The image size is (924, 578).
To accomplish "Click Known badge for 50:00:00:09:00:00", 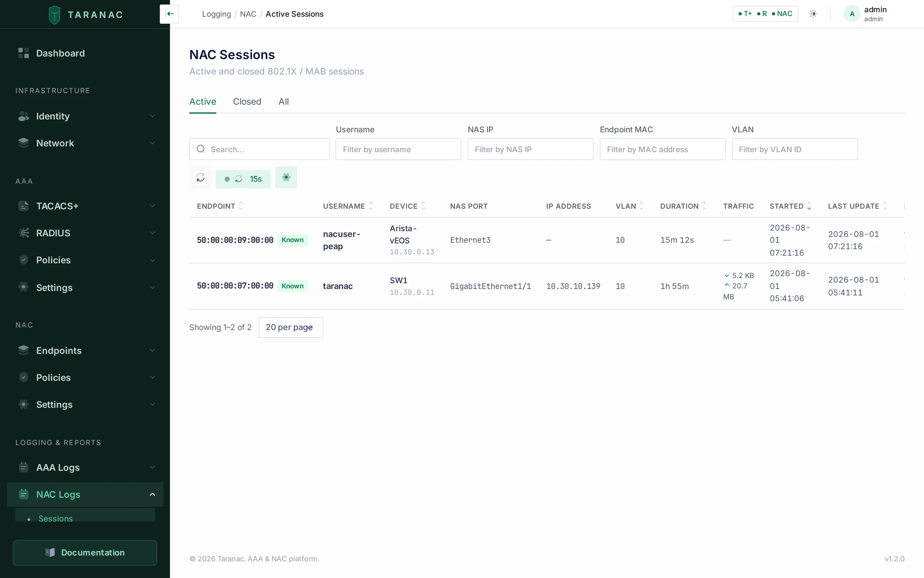I will [293, 240].
